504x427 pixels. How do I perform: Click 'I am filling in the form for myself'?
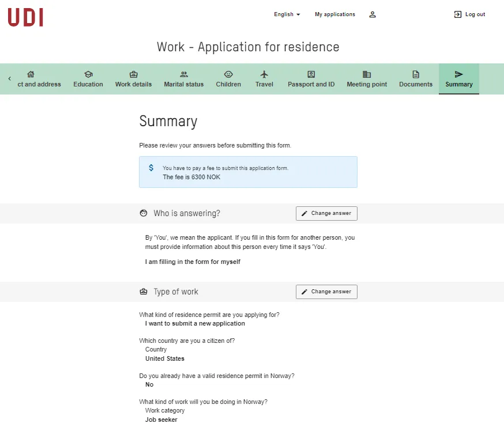click(193, 262)
